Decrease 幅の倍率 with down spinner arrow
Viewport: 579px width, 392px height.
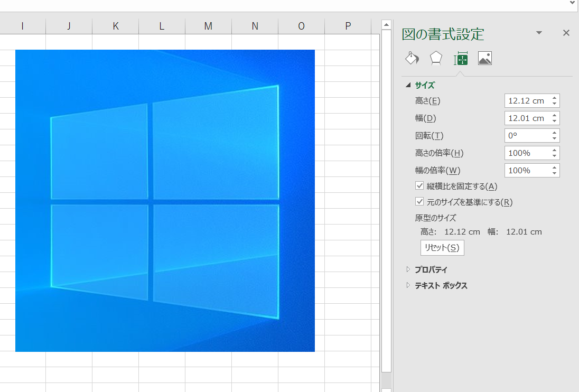click(554, 173)
